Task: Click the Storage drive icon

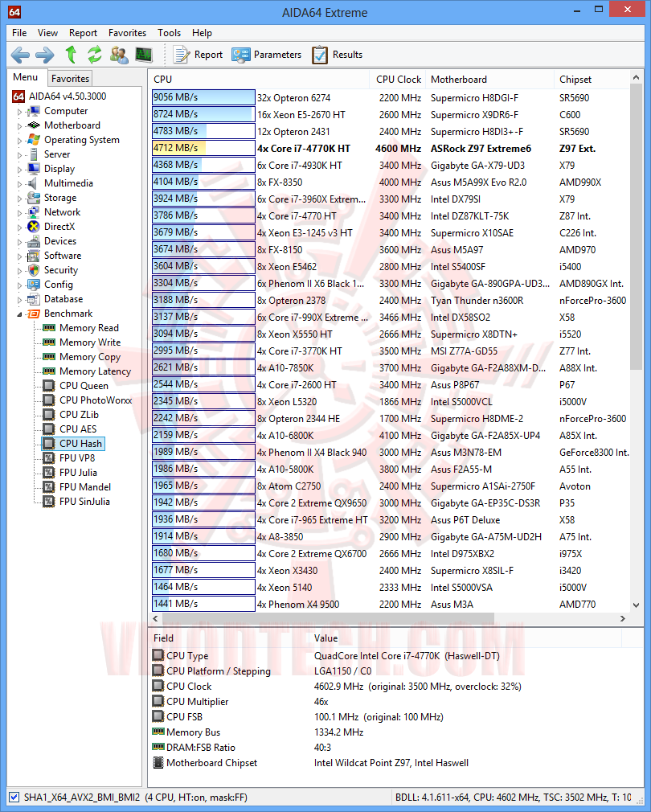Action: (34, 198)
